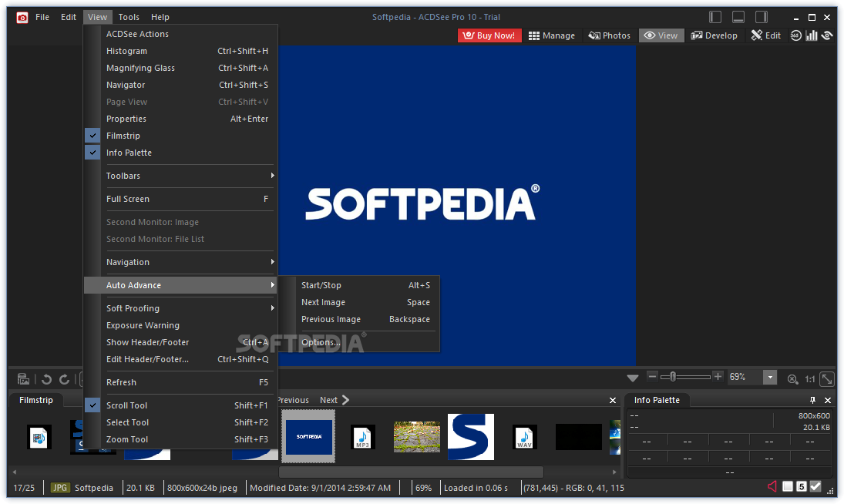Choose Select Tool in the View menu
Screen dimensions: 844x504
click(180, 422)
